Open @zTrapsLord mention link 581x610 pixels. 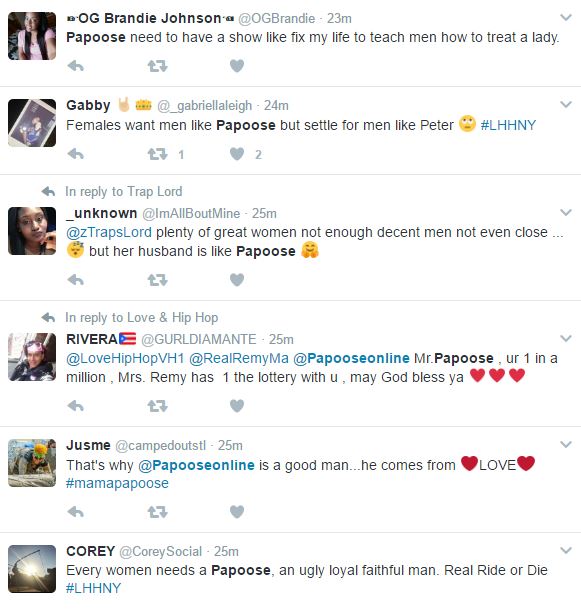pos(109,233)
